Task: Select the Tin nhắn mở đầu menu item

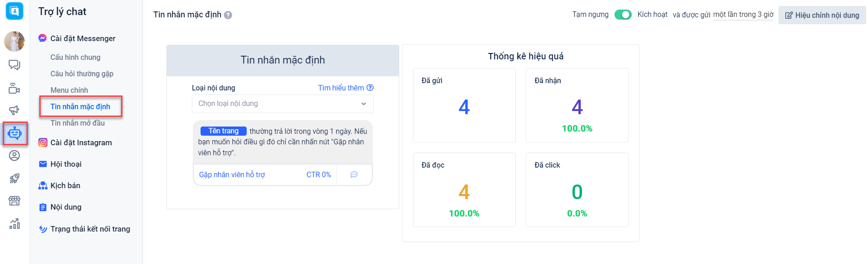Action: 78,123
